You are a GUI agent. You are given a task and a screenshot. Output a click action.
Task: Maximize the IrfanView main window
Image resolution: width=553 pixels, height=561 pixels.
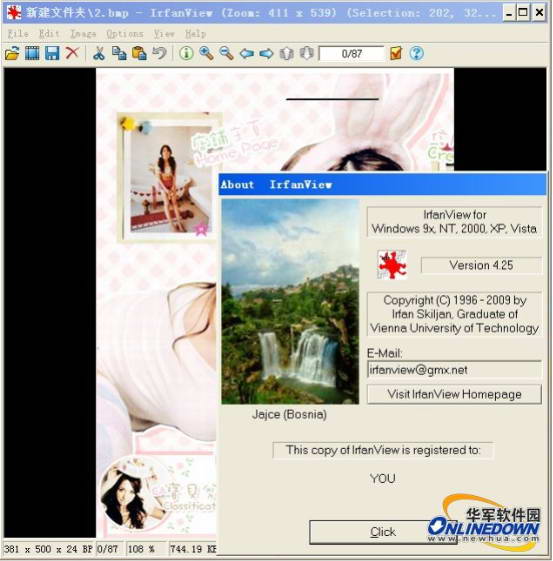coord(523,13)
